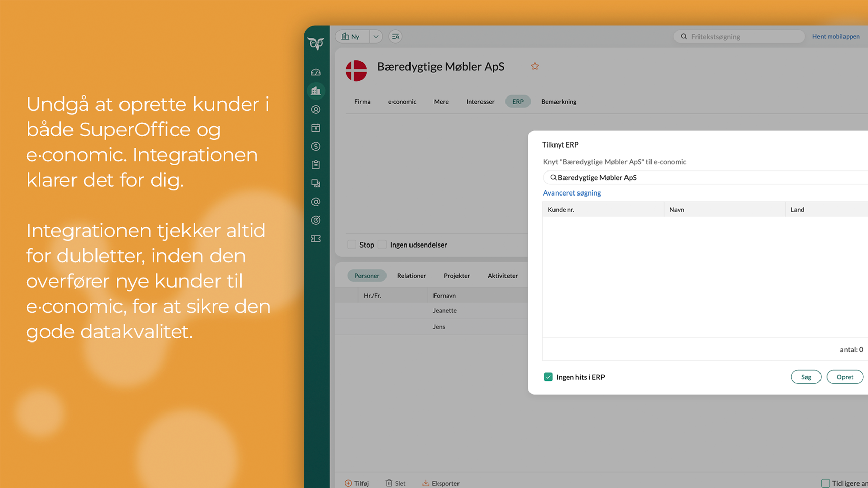Open the Diary calendar icon in sidebar

(316, 128)
